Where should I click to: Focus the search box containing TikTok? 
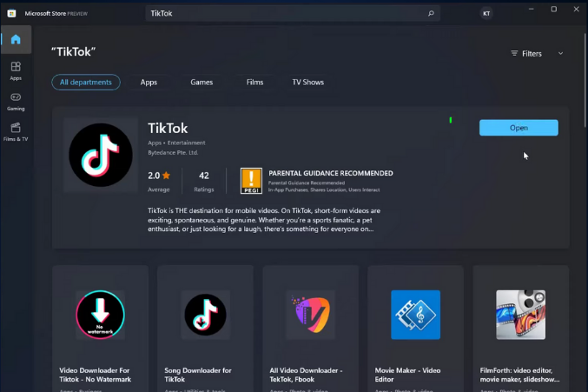tap(293, 14)
